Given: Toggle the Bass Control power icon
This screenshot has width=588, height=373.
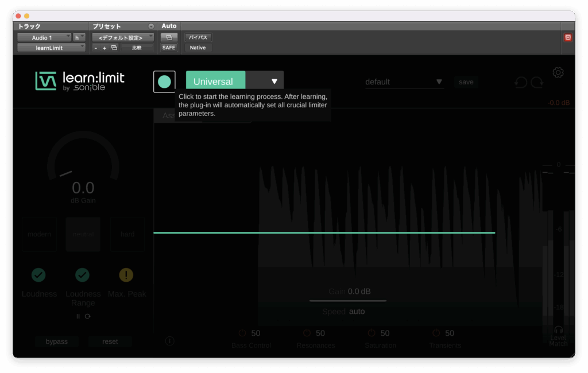Looking at the screenshot, I should pyautogui.click(x=242, y=333).
